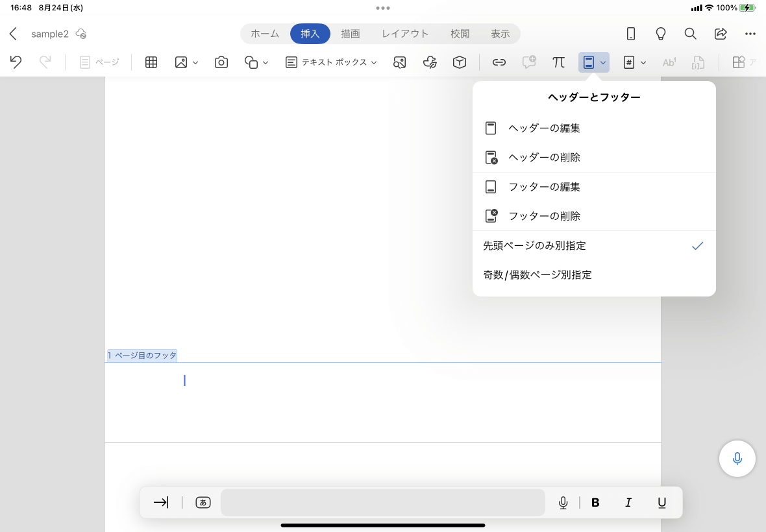This screenshot has height=532, width=766.
Task: Insert a tab with the arrow key
Action: coord(161,502)
